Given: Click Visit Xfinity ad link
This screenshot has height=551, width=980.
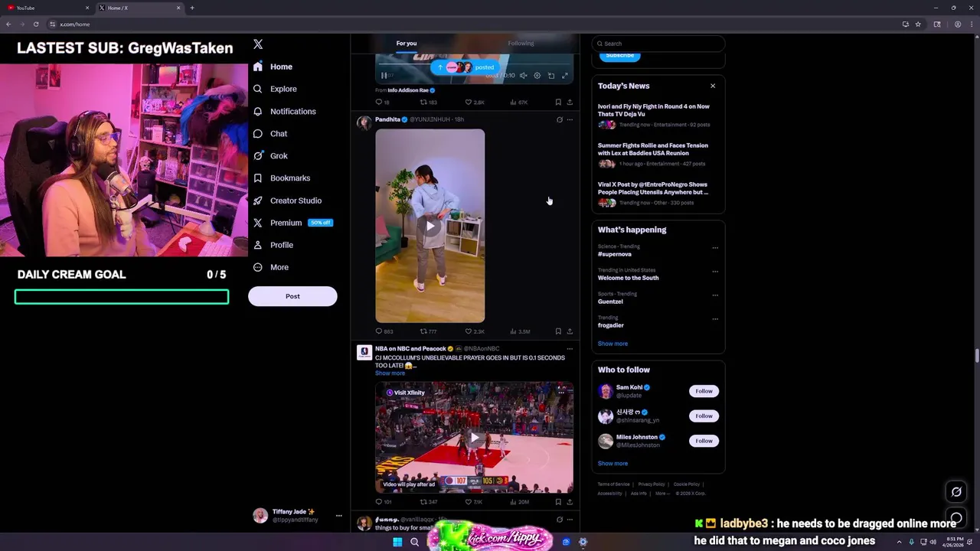Looking at the screenshot, I should coord(405,393).
